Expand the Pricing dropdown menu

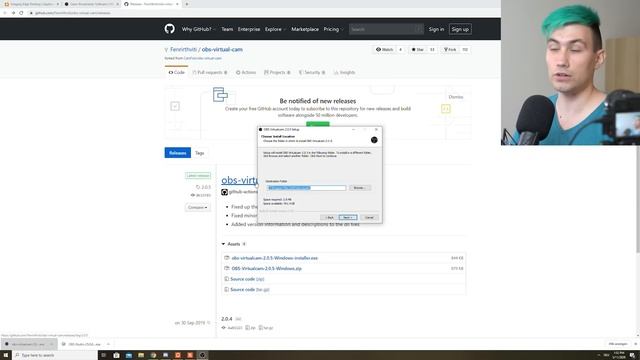[333, 29]
